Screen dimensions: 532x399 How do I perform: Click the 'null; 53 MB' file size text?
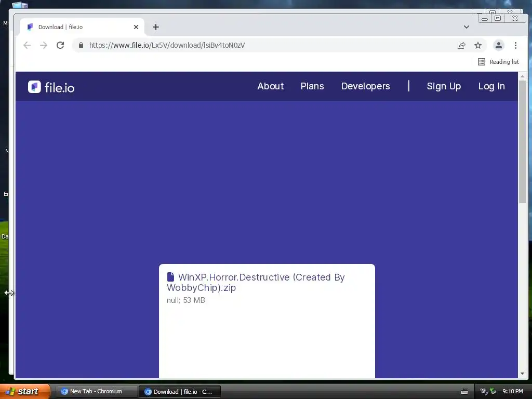coord(186,300)
